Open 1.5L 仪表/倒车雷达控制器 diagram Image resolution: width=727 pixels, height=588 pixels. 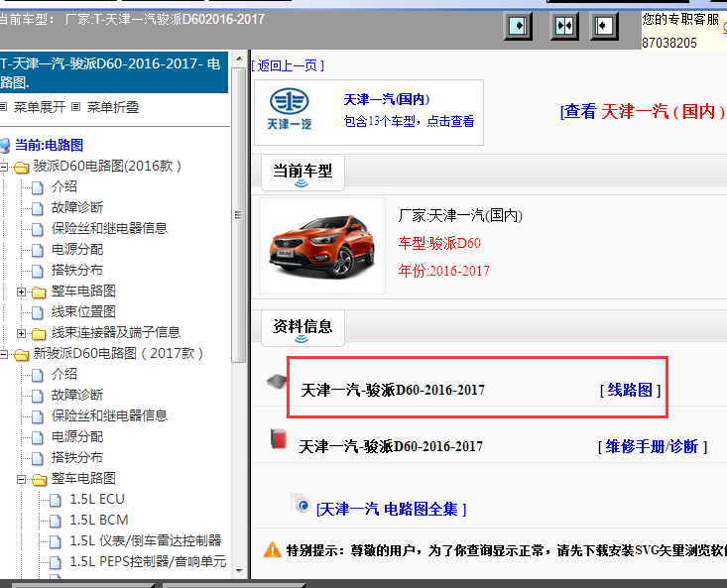pyautogui.click(x=146, y=540)
